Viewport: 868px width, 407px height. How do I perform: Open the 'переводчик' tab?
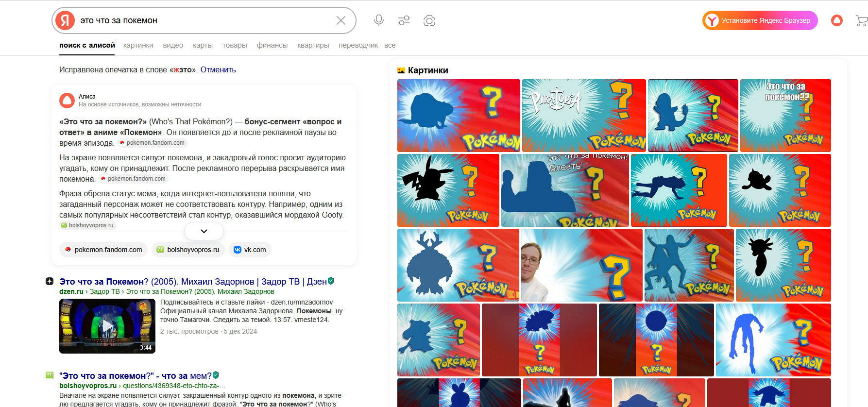pyautogui.click(x=358, y=45)
